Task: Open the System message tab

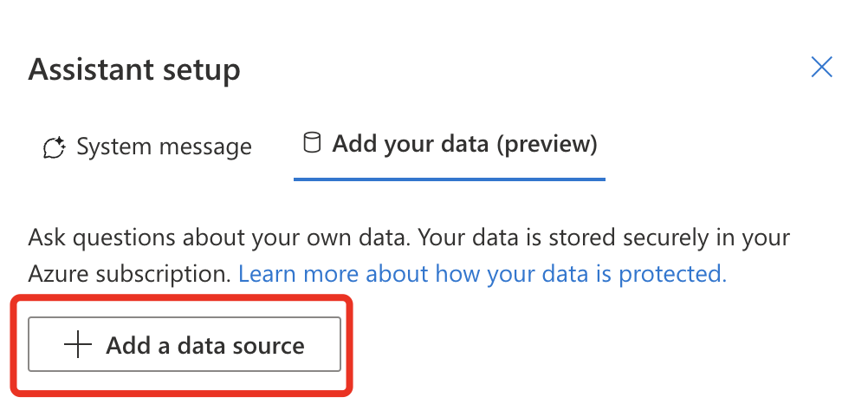Action: pyautogui.click(x=147, y=147)
